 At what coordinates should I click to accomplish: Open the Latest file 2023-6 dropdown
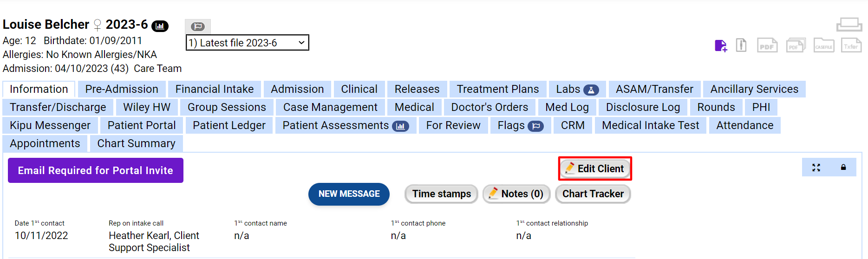[x=247, y=43]
